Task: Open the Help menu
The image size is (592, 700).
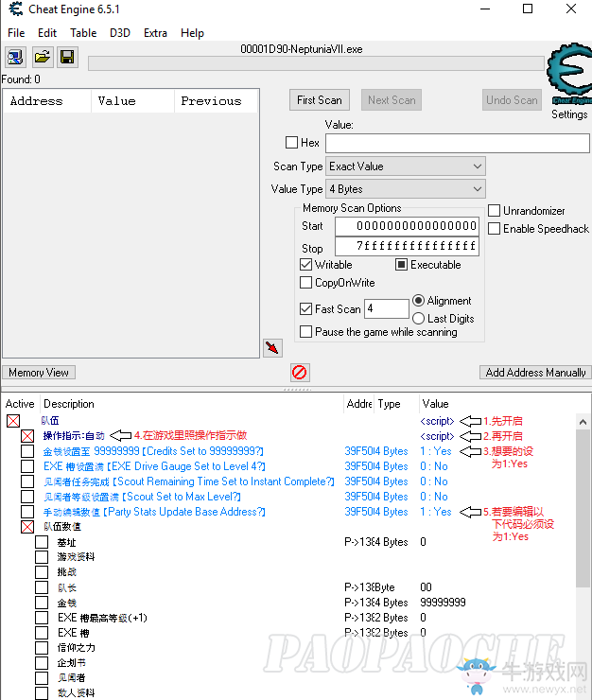Action: click(x=192, y=33)
